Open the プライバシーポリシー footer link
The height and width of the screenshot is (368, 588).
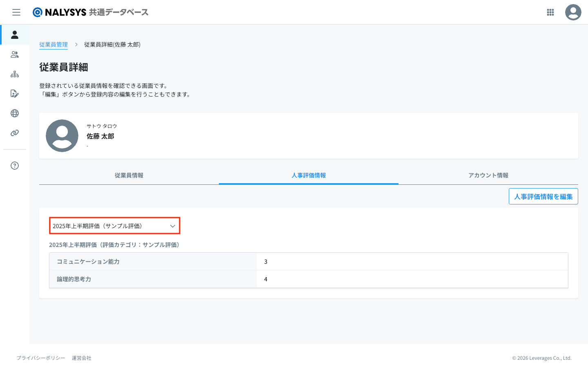[x=41, y=358]
